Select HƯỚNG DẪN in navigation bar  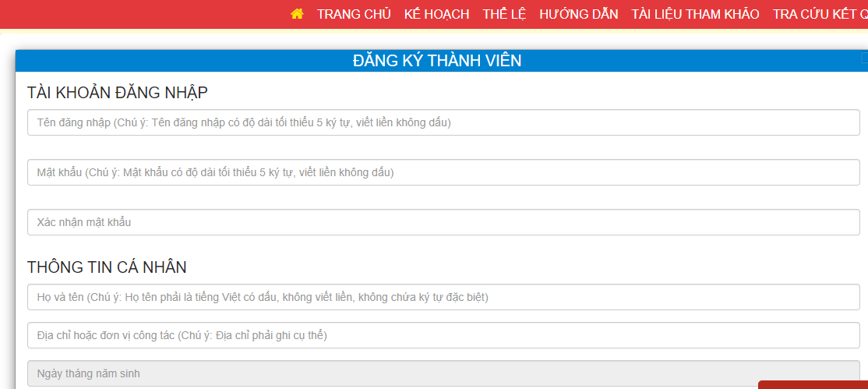pos(578,14)
